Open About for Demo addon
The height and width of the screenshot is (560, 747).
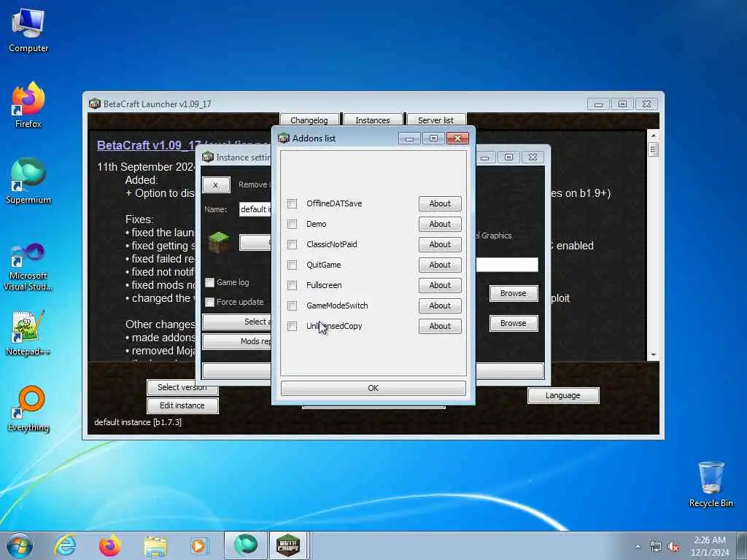point(440,225)
